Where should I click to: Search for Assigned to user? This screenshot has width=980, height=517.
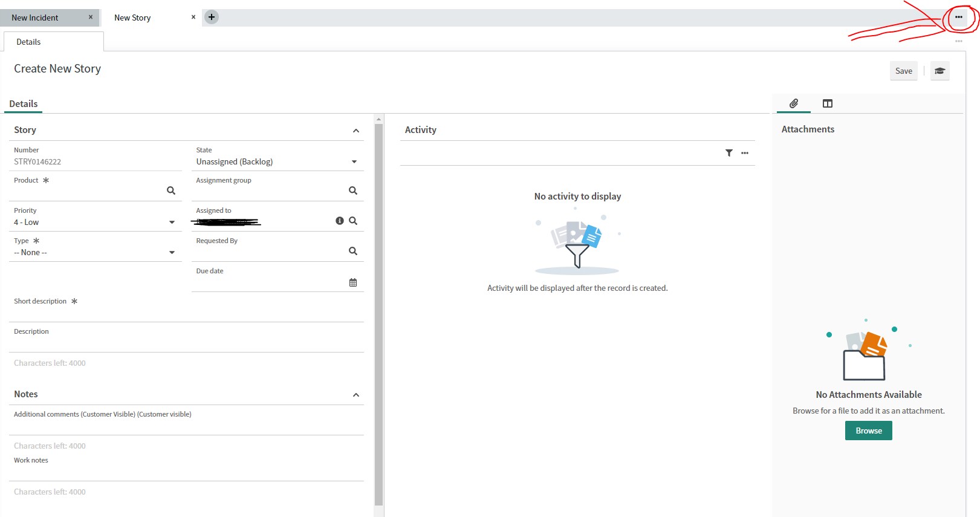click(x=353, y=221)
